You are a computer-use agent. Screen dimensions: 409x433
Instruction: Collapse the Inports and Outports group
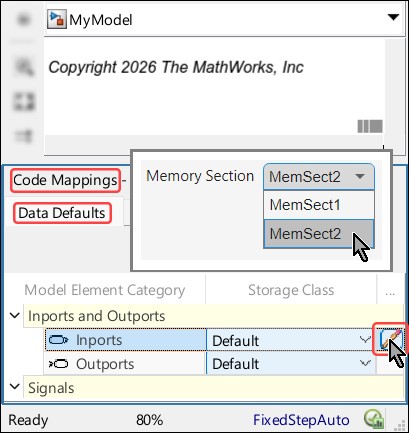(x=15, y=315)
